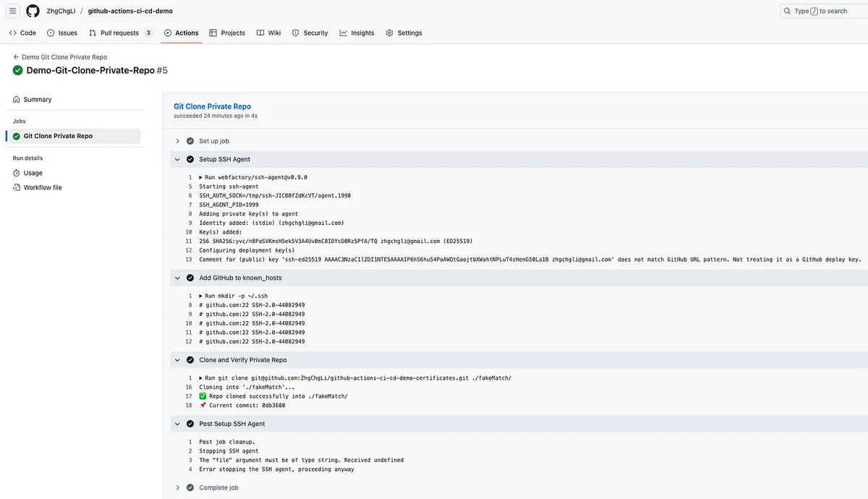Expand the Set up job step
This screenshot has width=868, height=499.
[x=178, y=141]
